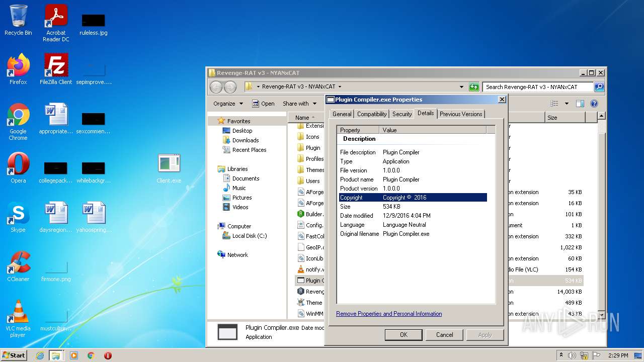Select Network in navigation pane
The image size is (644, 362).
(x=237, y=255)
